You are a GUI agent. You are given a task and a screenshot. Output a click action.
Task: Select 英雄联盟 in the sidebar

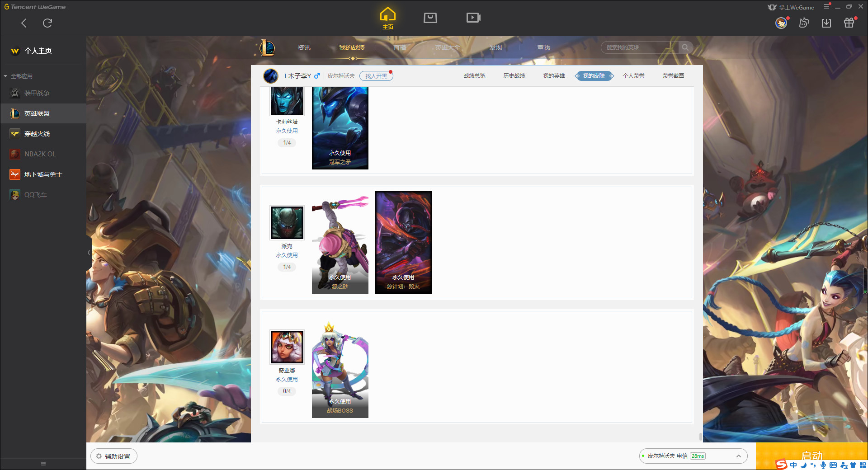(x=43, y=113)
